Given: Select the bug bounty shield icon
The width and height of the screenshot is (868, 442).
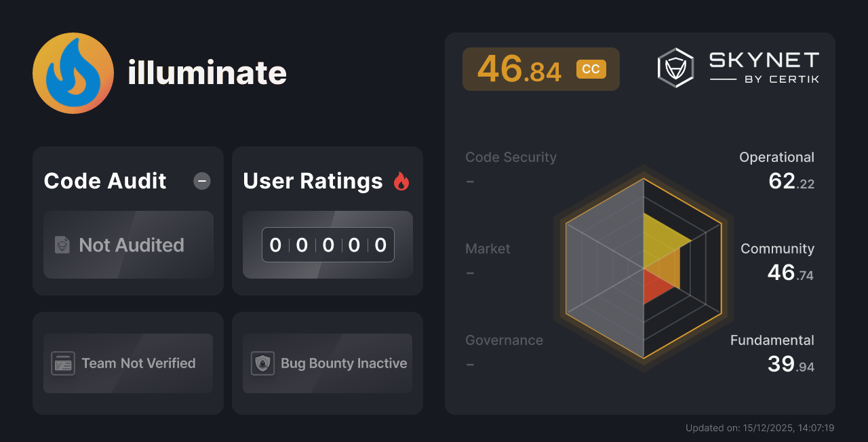Looking at the screenshot, I should click(262, 363).
